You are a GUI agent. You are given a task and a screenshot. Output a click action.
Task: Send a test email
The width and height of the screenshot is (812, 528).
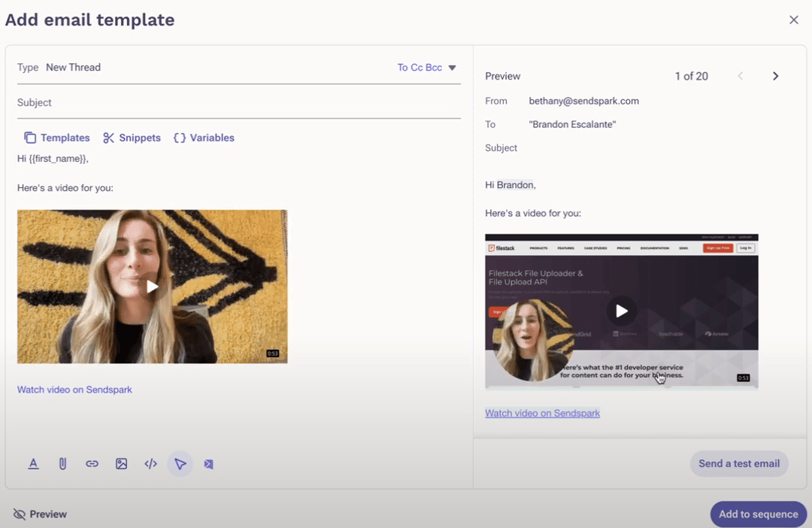[739, 464]
